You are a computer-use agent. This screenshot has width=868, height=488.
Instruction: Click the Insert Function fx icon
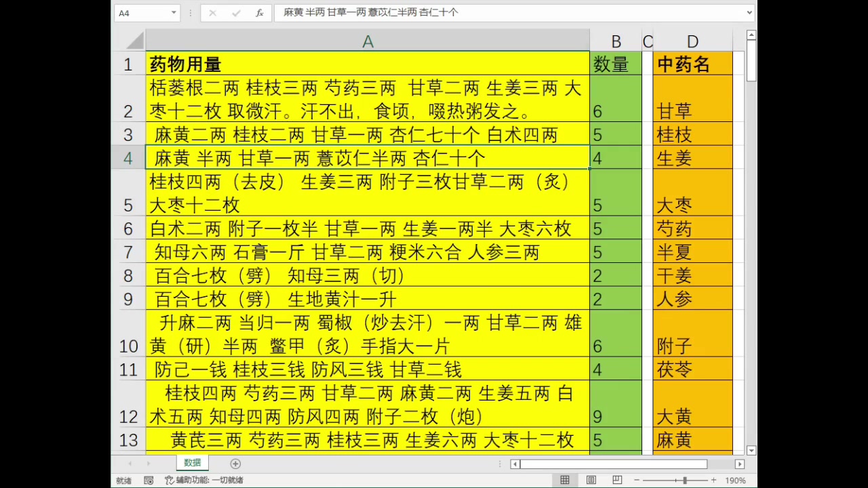259,13
